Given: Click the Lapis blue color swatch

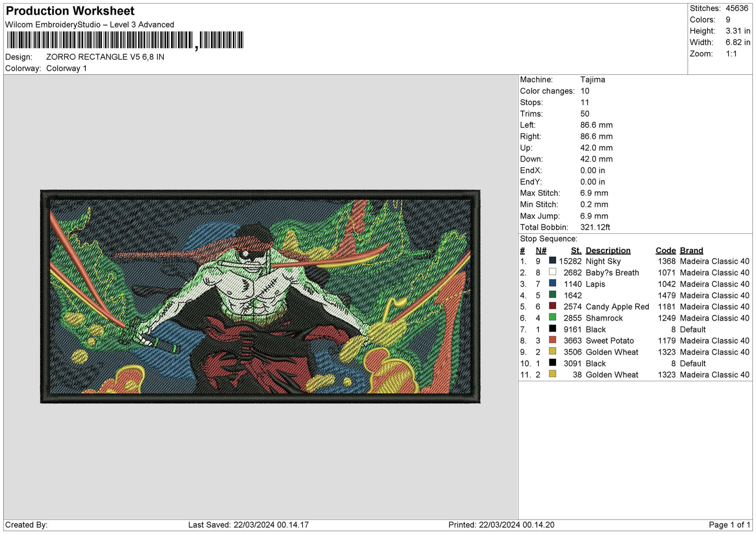Looking at the screenshot, I should [x=552, y=283].
